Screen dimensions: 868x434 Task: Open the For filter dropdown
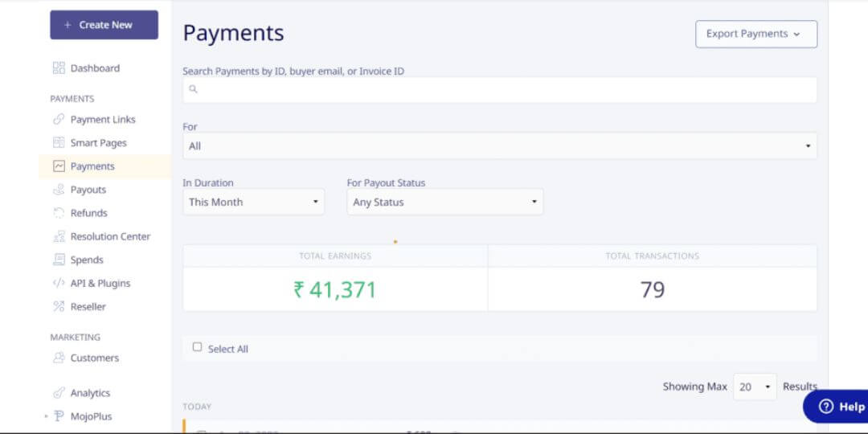[499, 146]
